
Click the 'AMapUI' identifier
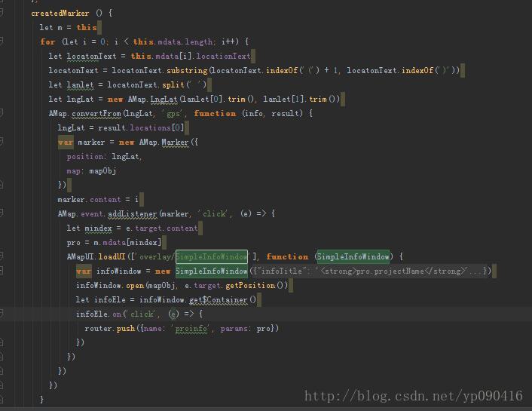81,257
